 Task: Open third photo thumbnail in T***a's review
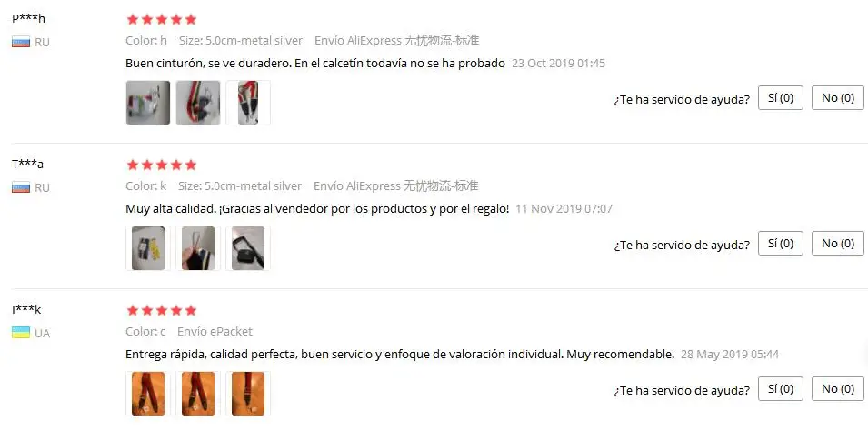(248, 248)
